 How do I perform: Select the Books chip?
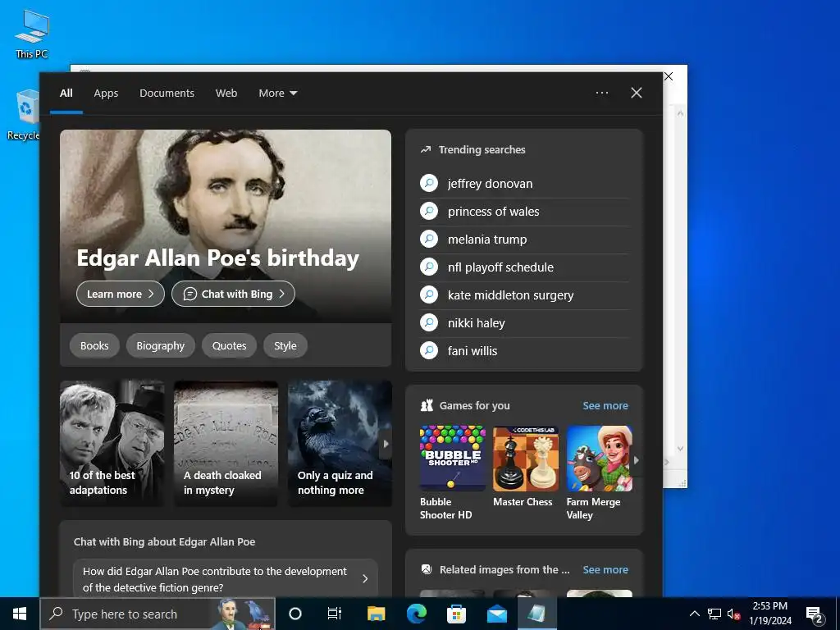pos(94,345)
